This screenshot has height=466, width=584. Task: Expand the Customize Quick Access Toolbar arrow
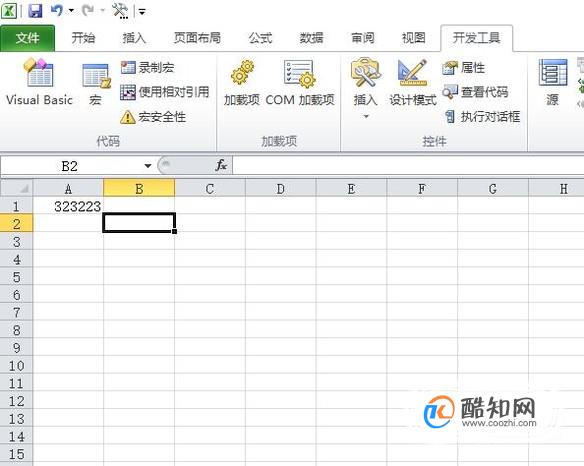tap(142, 12)
